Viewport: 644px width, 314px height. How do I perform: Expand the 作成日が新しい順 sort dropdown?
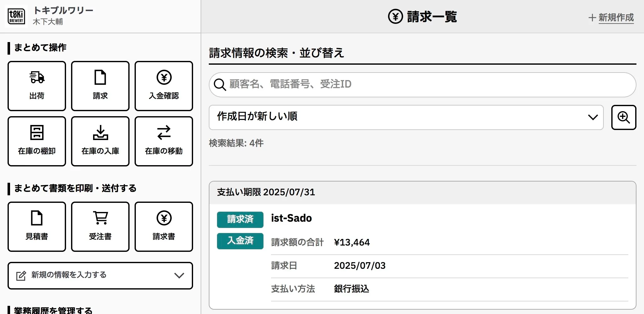pos(406,117)
